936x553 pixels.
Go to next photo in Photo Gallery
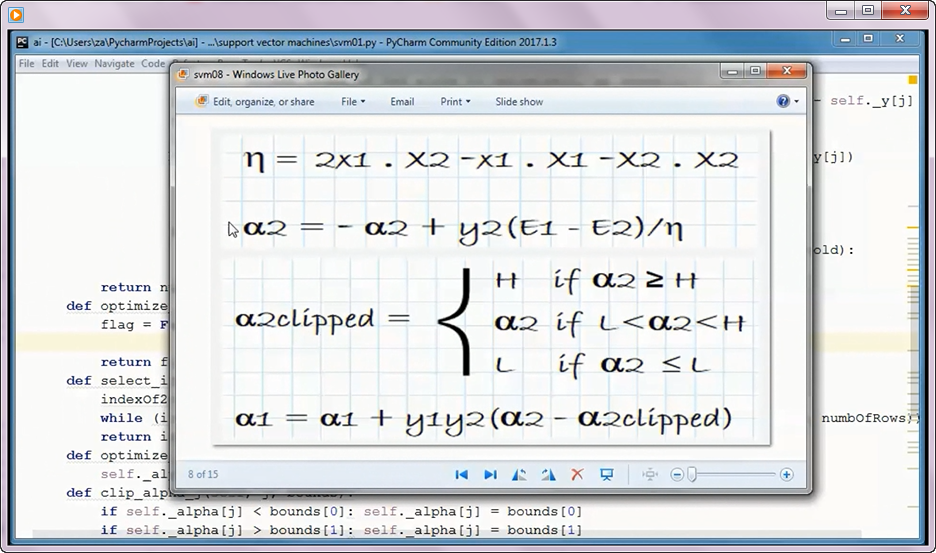[490, 475]
